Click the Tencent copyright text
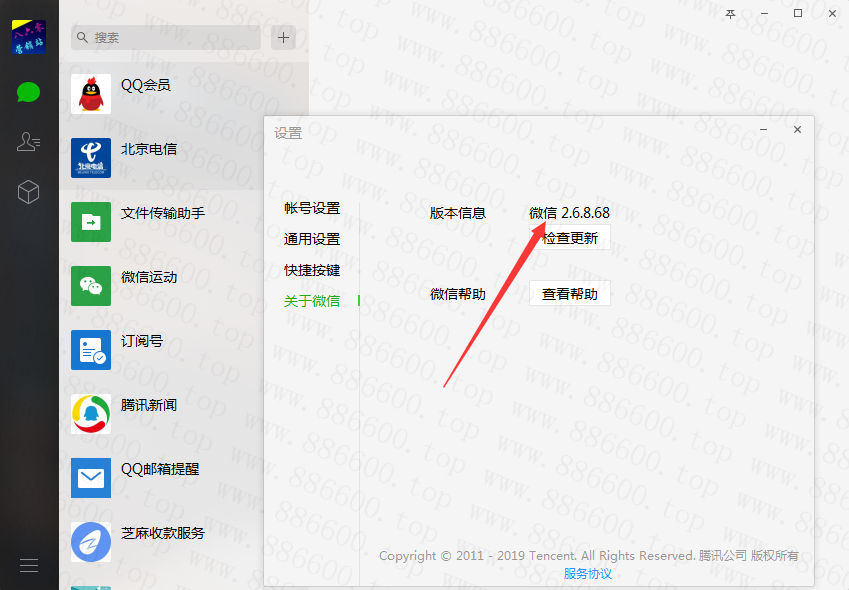This screenshot has height=590, width=849. coord(589,556)
